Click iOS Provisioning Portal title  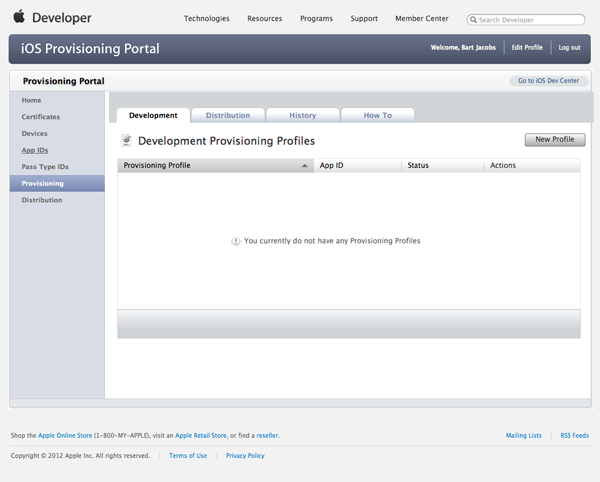click(90, 49)
